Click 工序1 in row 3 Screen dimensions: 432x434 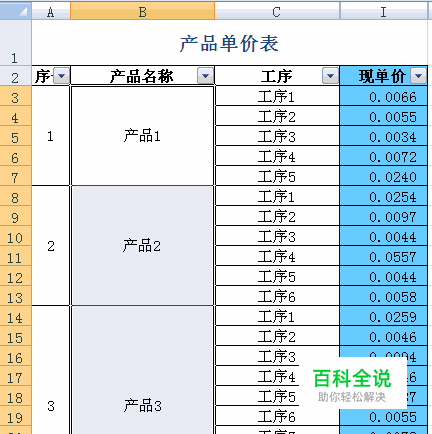point(277,96)
